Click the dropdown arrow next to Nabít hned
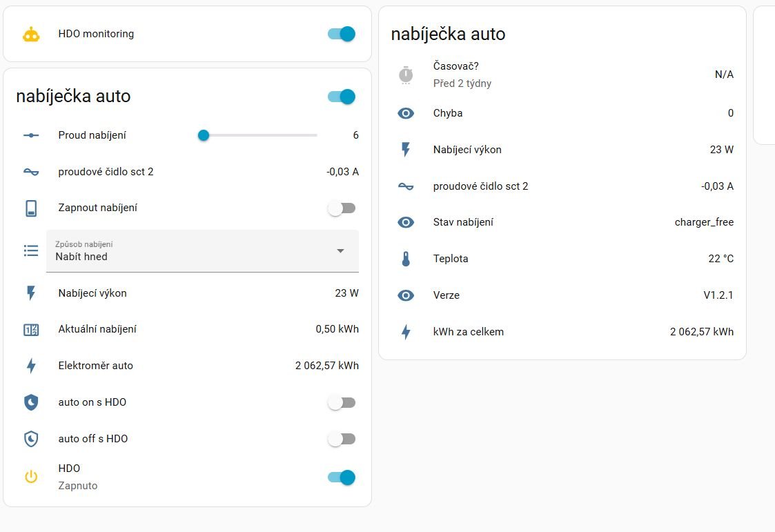The height and width of the screenshot is (532, 775). [x=340, y=251]
